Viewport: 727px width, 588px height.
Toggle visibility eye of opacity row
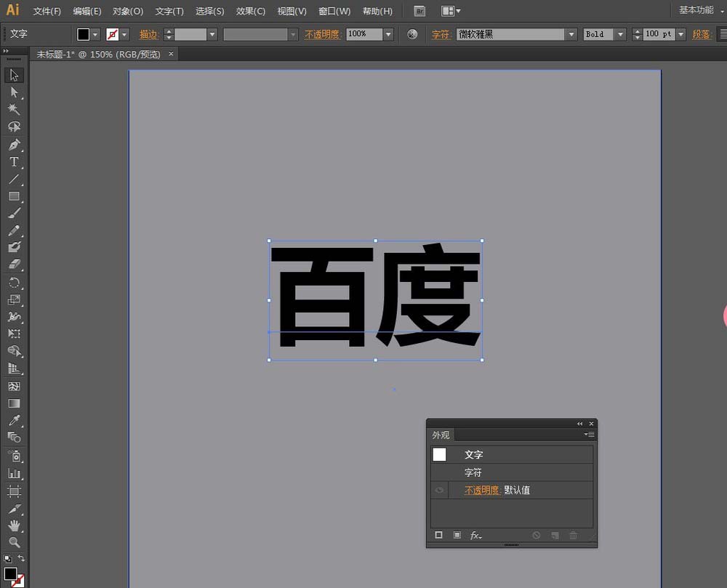coord(439,490)
